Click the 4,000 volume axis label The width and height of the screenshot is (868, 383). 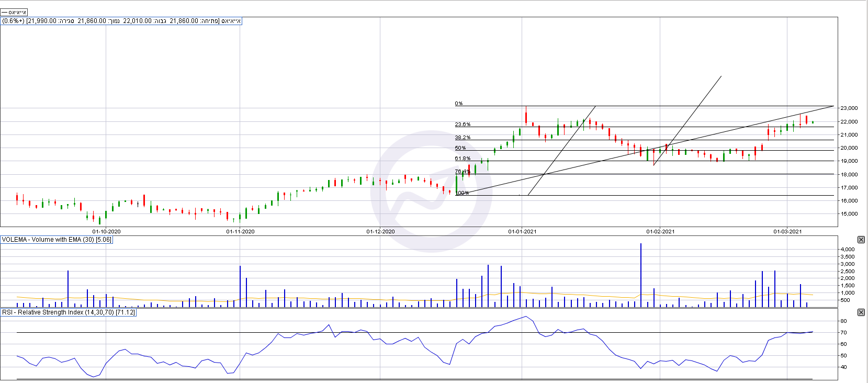click(x=848, y=250)
